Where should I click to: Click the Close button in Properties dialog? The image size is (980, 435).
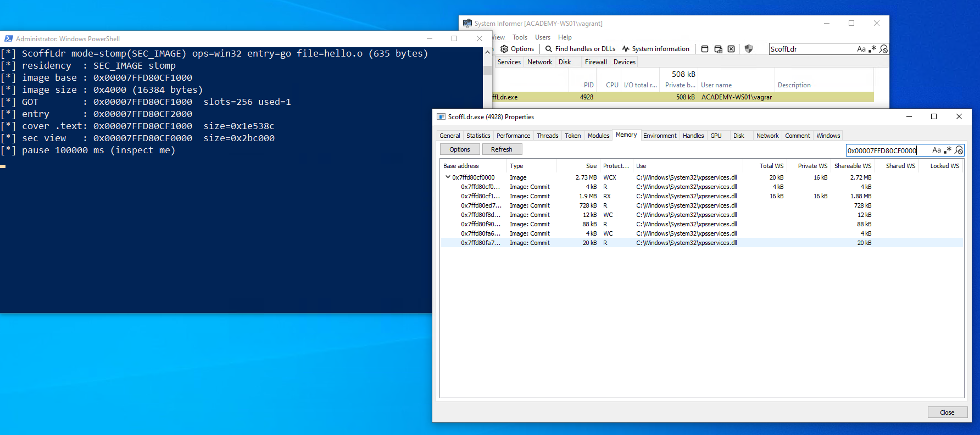[947, 412]
